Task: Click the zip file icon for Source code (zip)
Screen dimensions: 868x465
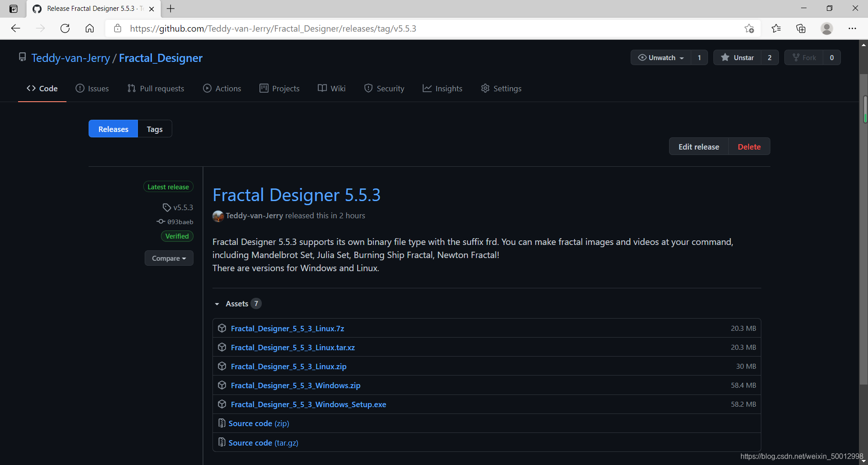Action: (222, 423)
